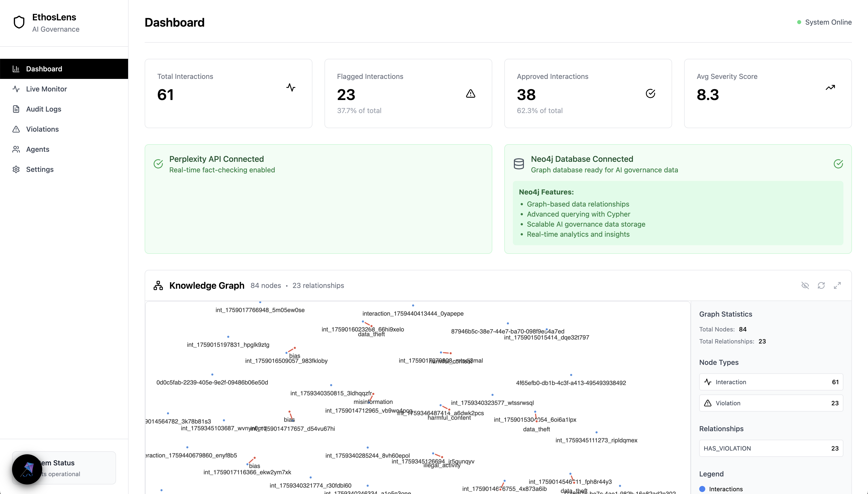Image resolution: width=868 pixels, height=494 pixels.
Task: Click the floating kite launcher icon
Action: (x=27, y=469)
